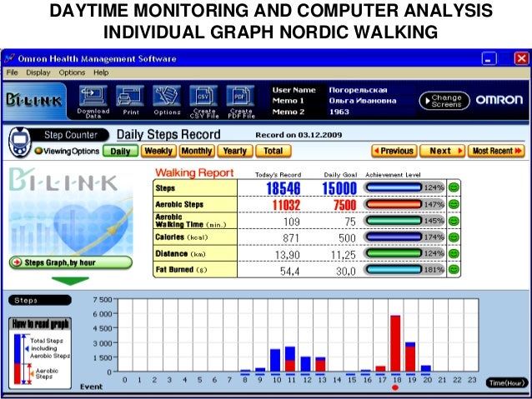Click the hour 18 bar in graph
The image size is (532, 399).
(395, 343)
